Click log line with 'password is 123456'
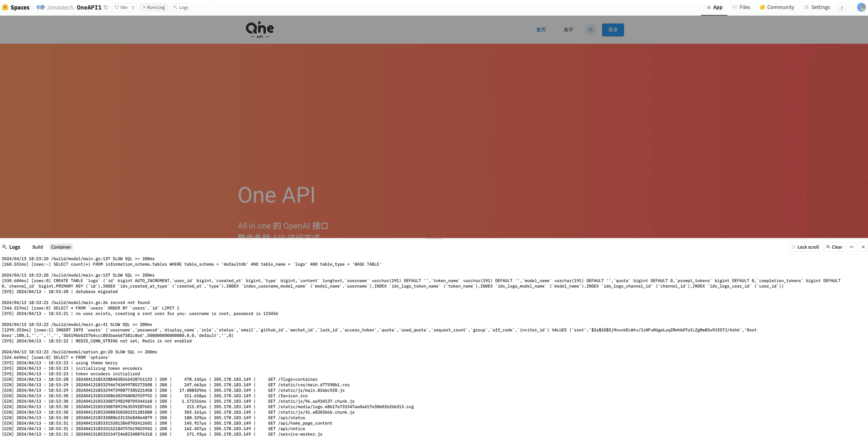This screenshot has width=868, height=438. 140,314
